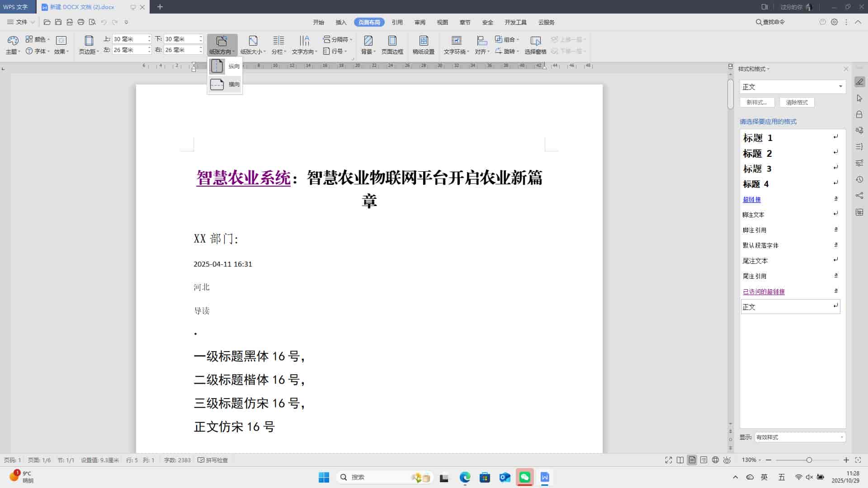Open Microsoft Edge from the taskbar
The image size is (868, 488).
click(x=465, y=477)
